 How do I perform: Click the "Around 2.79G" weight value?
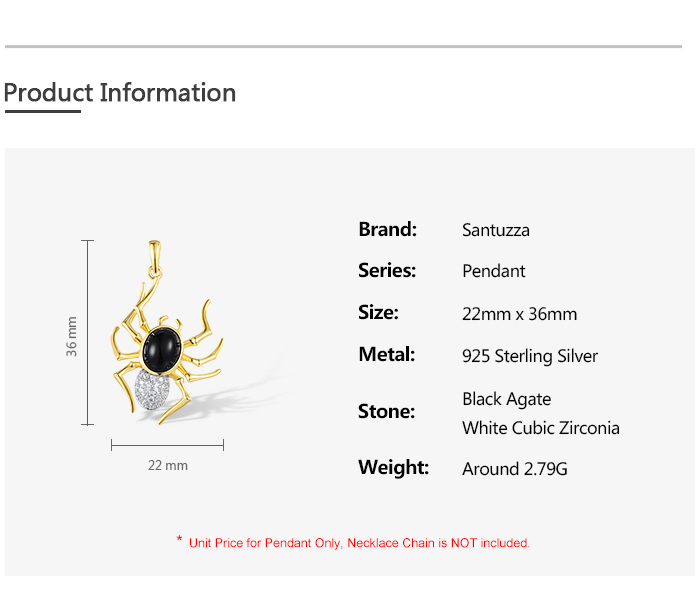pyautogui.click(x=515, y=469)
